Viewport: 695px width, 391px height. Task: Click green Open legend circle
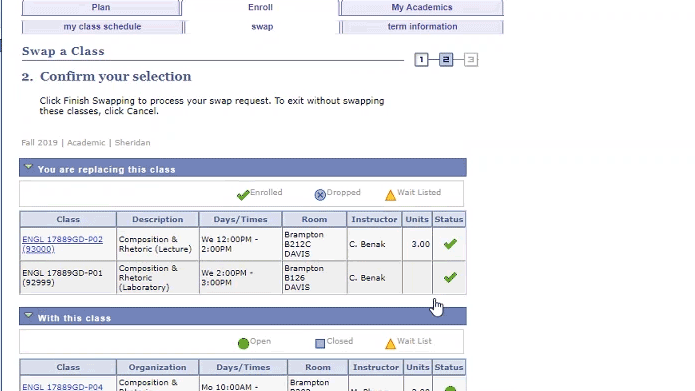243,344
